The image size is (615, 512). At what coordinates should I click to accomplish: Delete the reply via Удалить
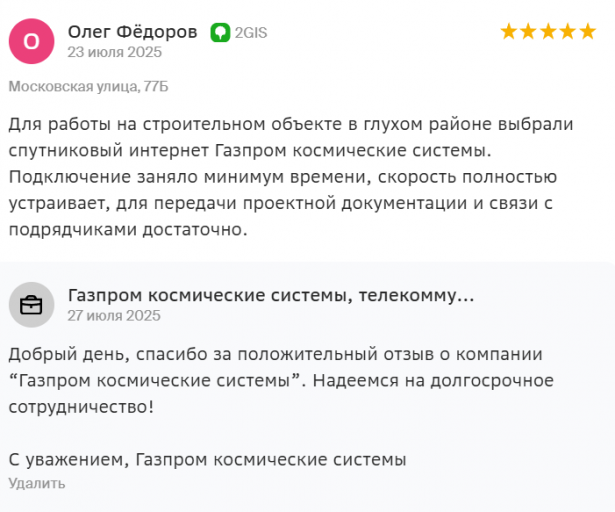pyautogui.click(x=37, y=483)
